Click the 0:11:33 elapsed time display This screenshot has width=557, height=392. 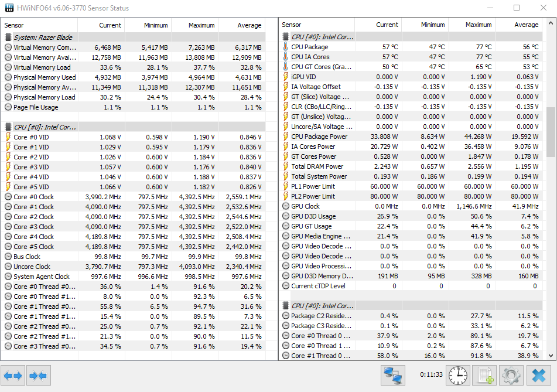point(431,374)
